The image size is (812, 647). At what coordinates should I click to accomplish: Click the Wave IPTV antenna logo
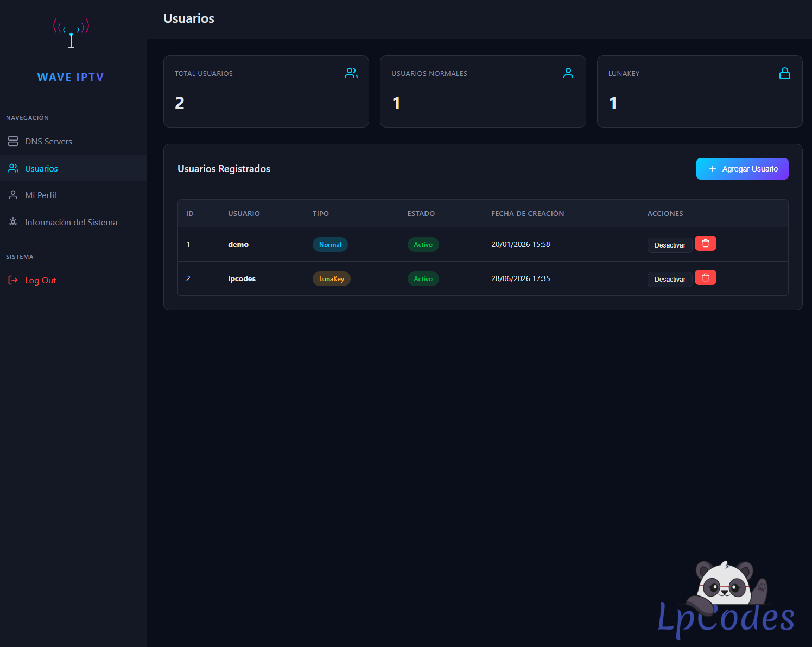point(71,33)
